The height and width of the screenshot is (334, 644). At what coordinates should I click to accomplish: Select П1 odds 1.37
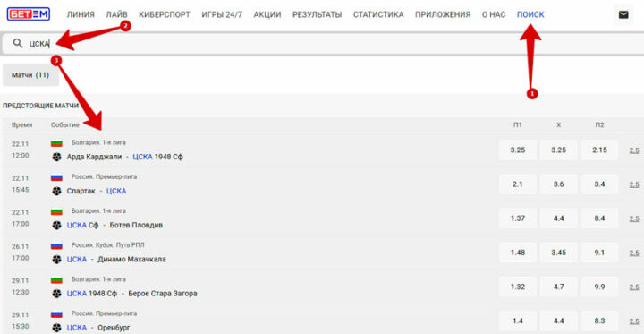click(x=518, y=218)
